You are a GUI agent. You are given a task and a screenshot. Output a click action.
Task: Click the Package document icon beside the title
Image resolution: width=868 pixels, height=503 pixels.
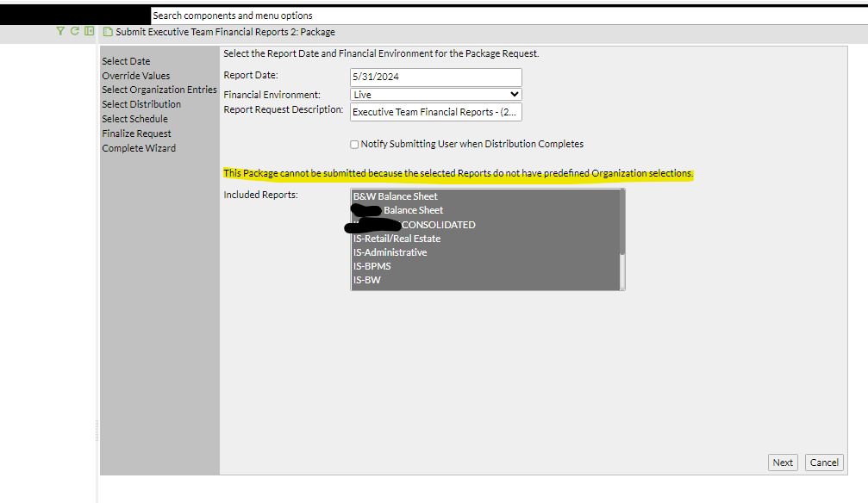pyautogui.click(x=107, y=31)
